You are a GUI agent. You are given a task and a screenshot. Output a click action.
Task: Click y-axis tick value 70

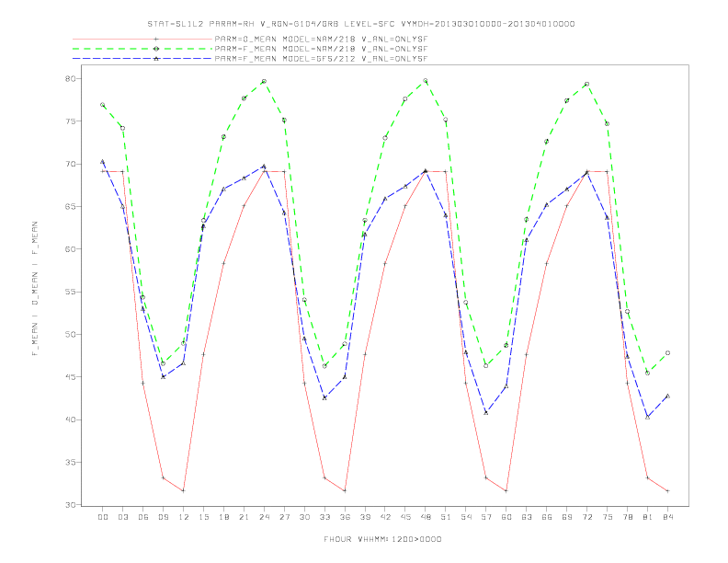[70, 164]
